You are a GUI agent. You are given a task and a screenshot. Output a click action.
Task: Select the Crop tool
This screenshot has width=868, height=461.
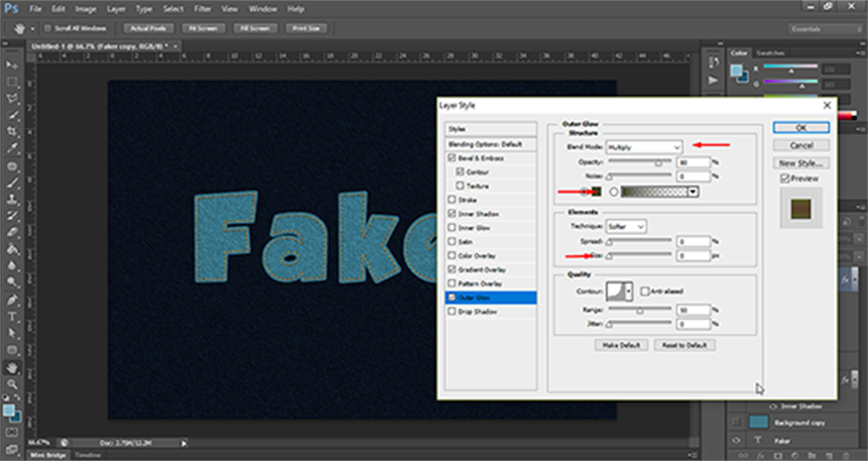click(x=12, y=132)
